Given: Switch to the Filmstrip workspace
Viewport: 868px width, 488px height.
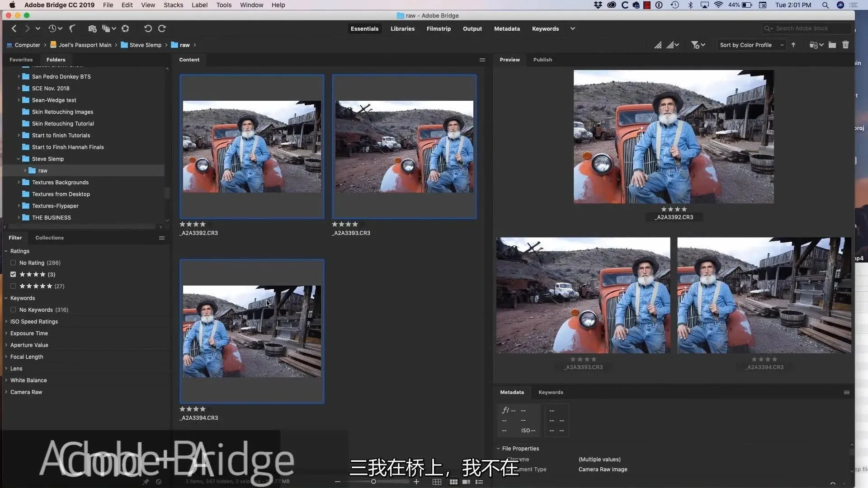Looking at the screenshot, I should pyautogui.click(x=438, y=28).
